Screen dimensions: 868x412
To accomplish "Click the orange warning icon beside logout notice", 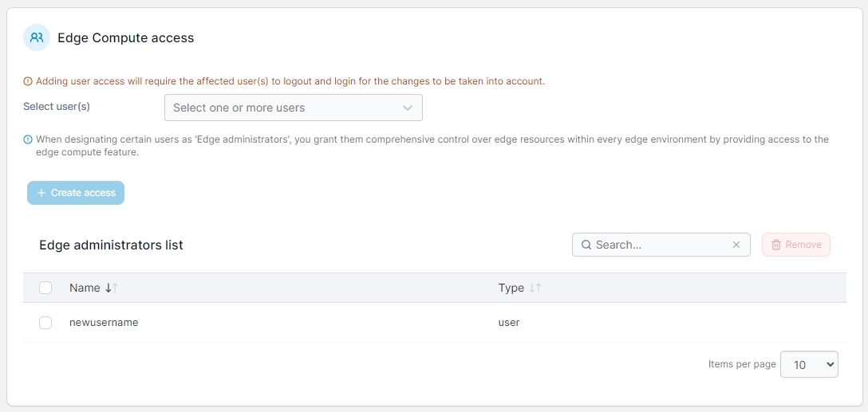I will tap(28, 81).
